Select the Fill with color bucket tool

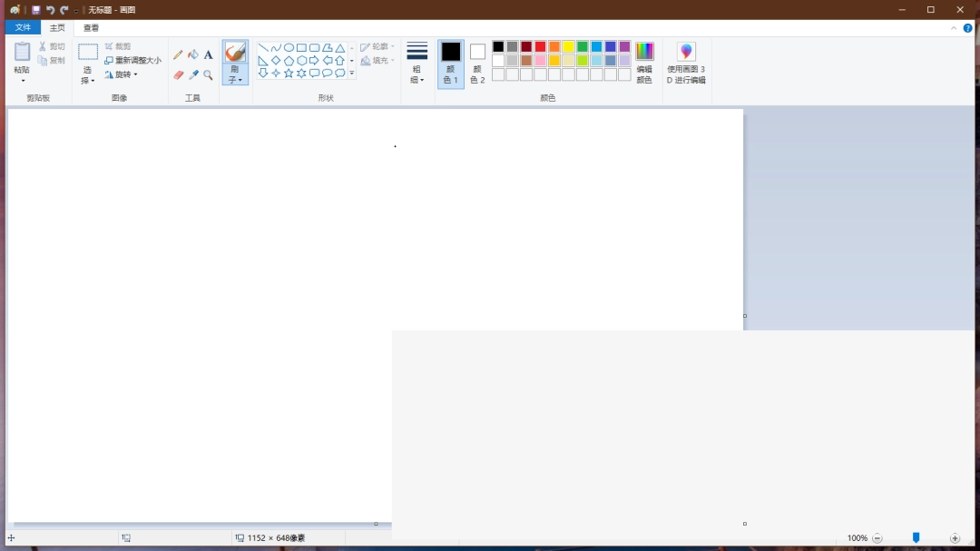coord(193,55)
